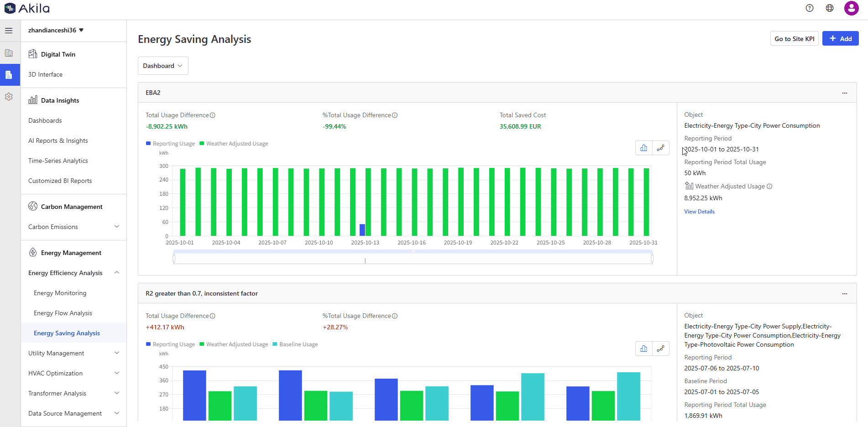Viewport: 868px width, 427px height.
Task: Click the View Details link
Action: [699, 212]
